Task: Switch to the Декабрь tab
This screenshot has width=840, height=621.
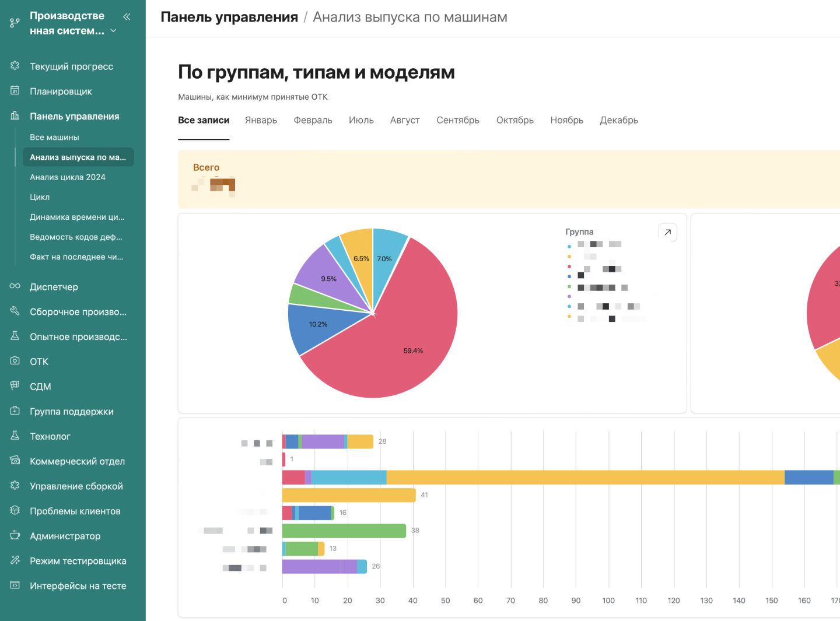Action: pyautogui.click(x=619, y=120)
